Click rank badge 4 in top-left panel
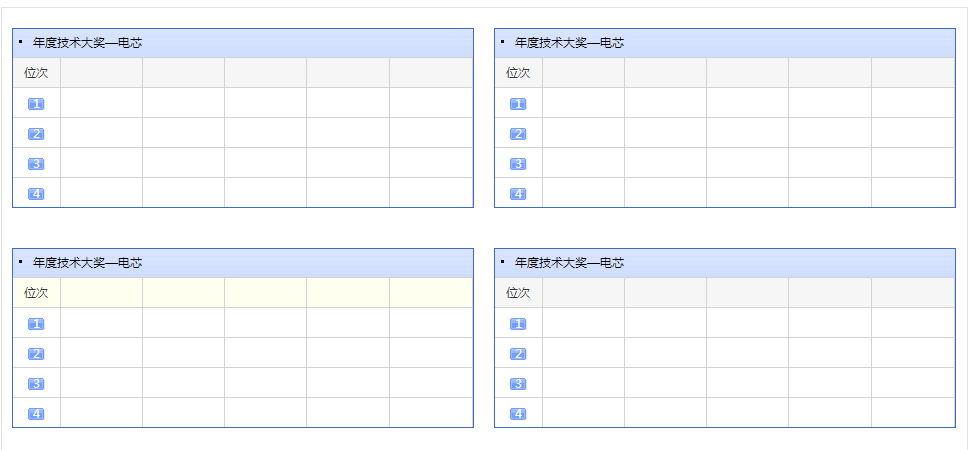 tap(36, 194)
